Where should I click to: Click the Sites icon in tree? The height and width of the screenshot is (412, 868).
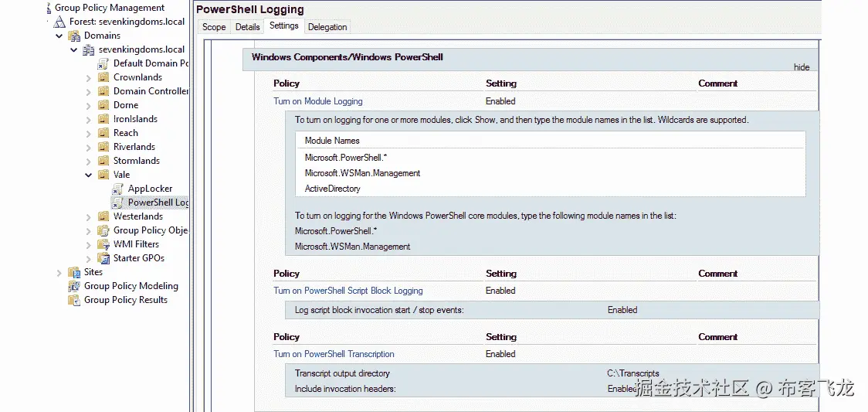74,272
